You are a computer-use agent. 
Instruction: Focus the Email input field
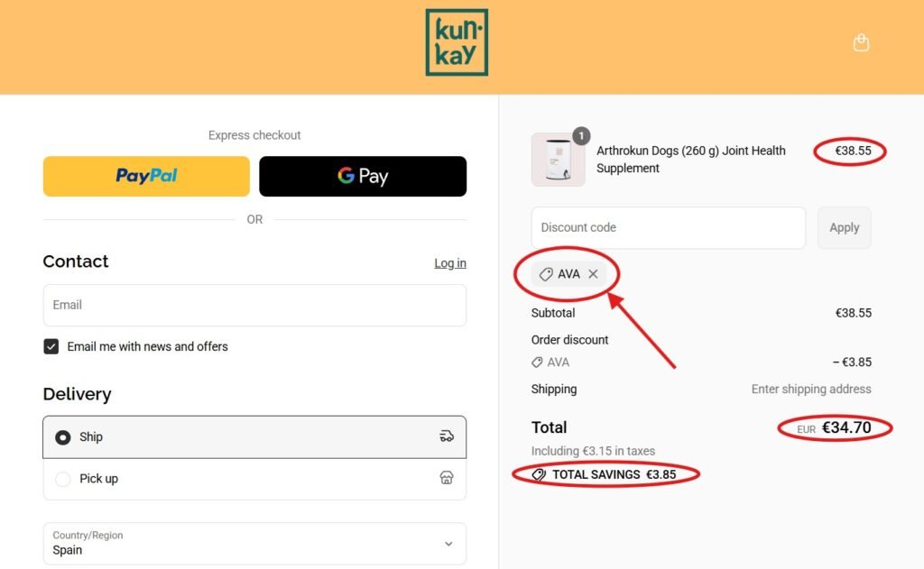(x=254, y=305)
